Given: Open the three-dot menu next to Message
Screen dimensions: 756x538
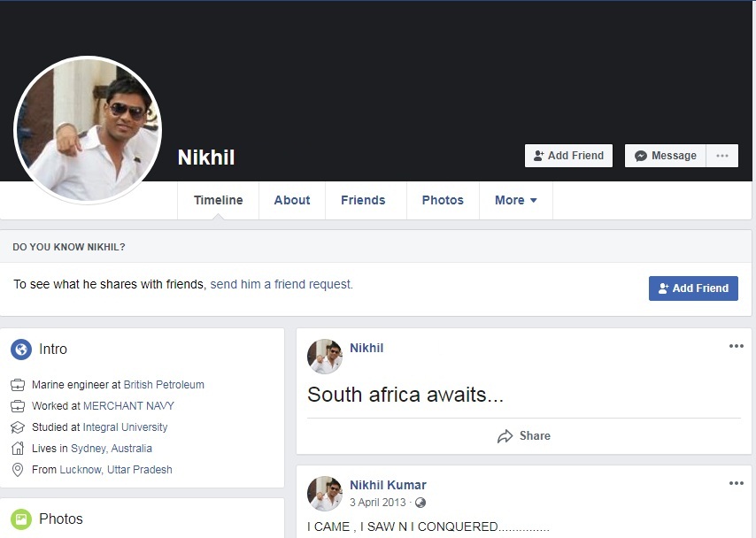Looking at the screenshot, I should point(722,156).
